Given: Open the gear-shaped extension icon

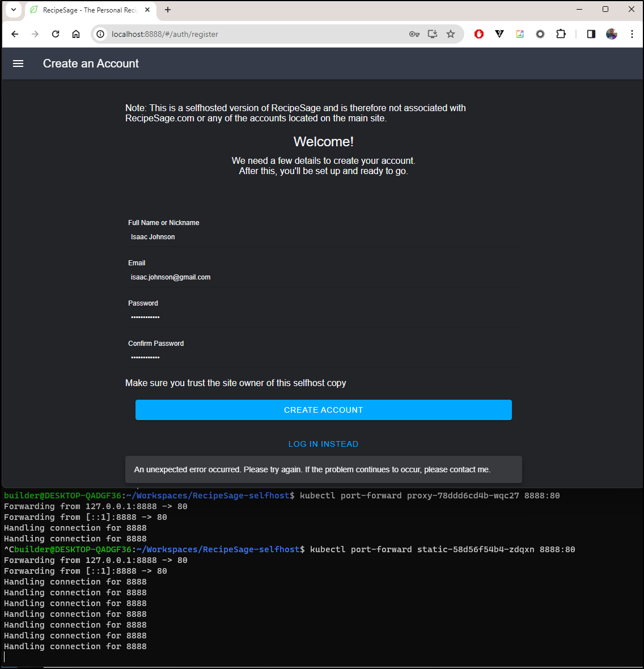Looking at the screenshot, I should [540, 34].
